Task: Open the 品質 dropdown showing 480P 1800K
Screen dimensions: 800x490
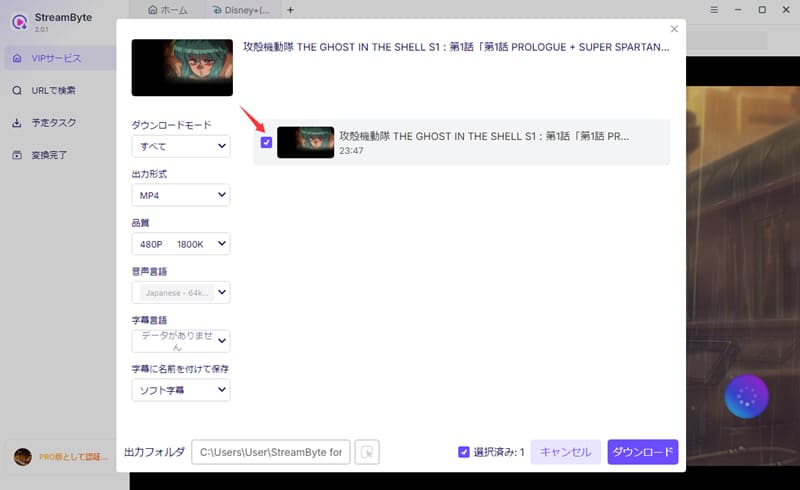Action: pyautogui.click(x=181, y=244)
